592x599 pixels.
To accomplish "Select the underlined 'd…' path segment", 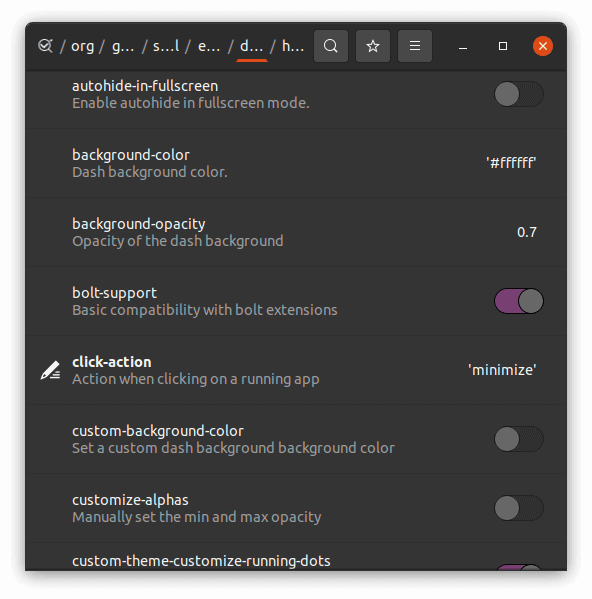I will pyautogui.click(x=251, y=46).
